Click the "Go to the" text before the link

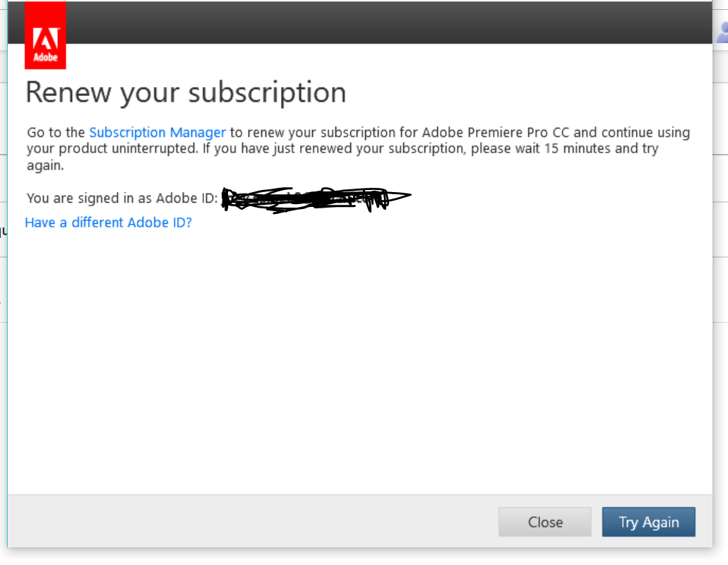pos(56,132)
